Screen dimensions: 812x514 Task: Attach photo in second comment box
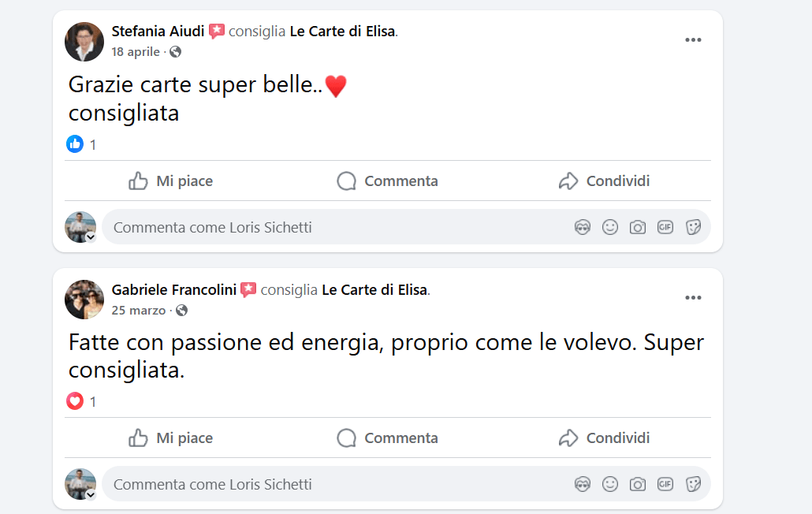tap(638, 484)
